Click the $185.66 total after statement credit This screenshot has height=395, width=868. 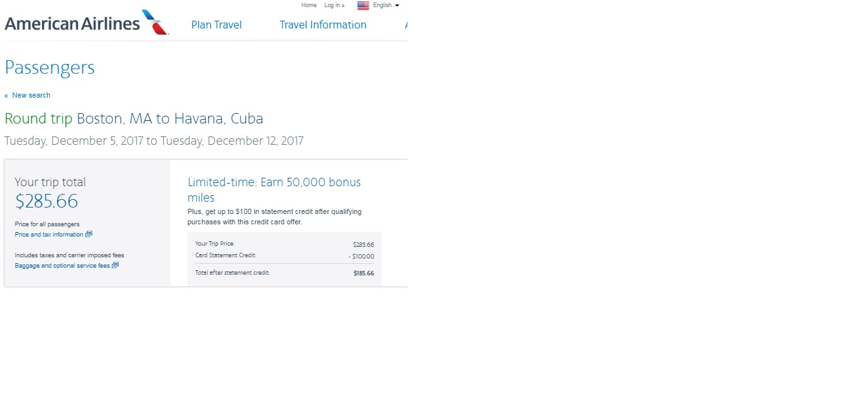tap(364, 273)
